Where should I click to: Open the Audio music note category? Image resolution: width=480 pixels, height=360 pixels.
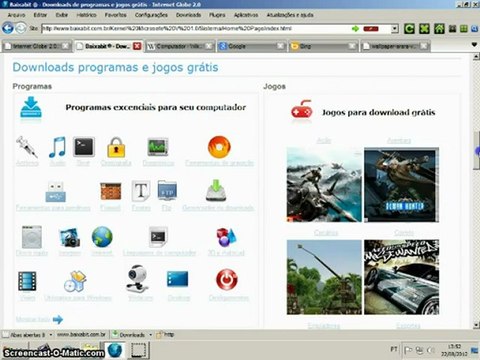(57, 147)
